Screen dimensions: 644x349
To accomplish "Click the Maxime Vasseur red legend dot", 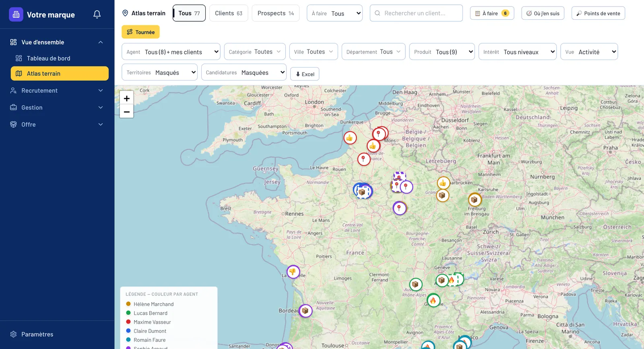I will pos(128,322).
